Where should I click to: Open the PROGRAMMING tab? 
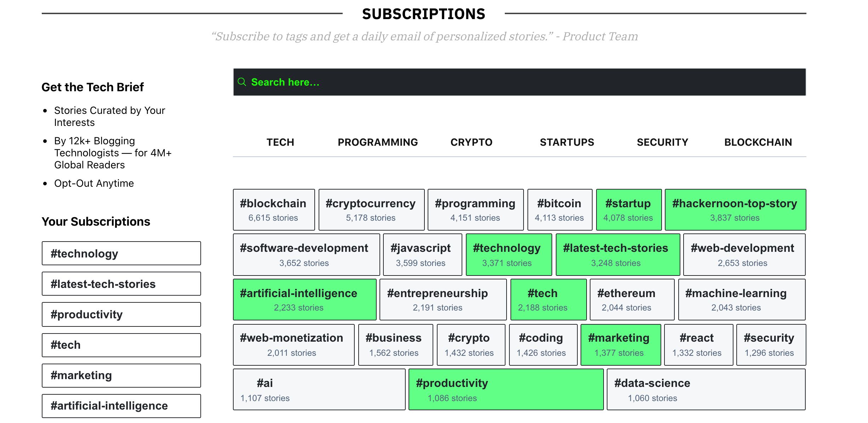coord(378,142)
